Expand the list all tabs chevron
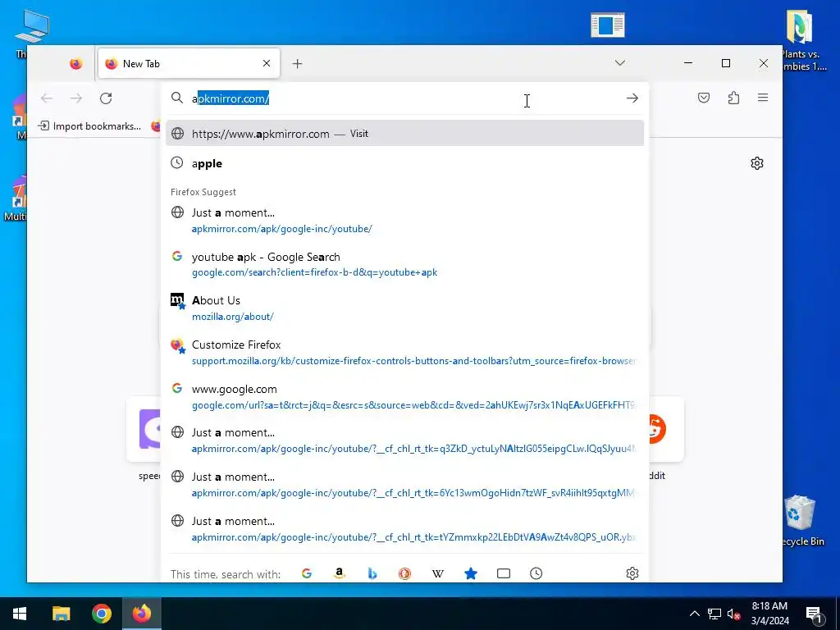The width and height of the screenshot is (840, 630). click(620, 63)
